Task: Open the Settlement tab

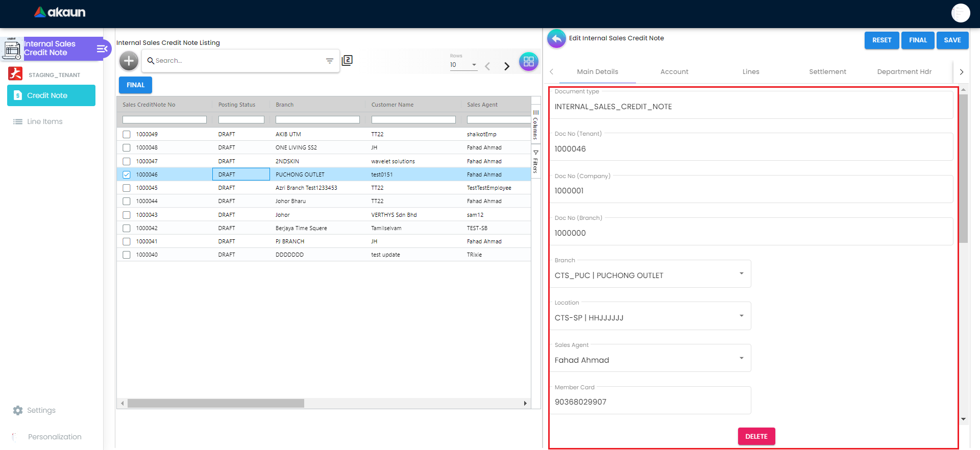Action: click(827, 72)
